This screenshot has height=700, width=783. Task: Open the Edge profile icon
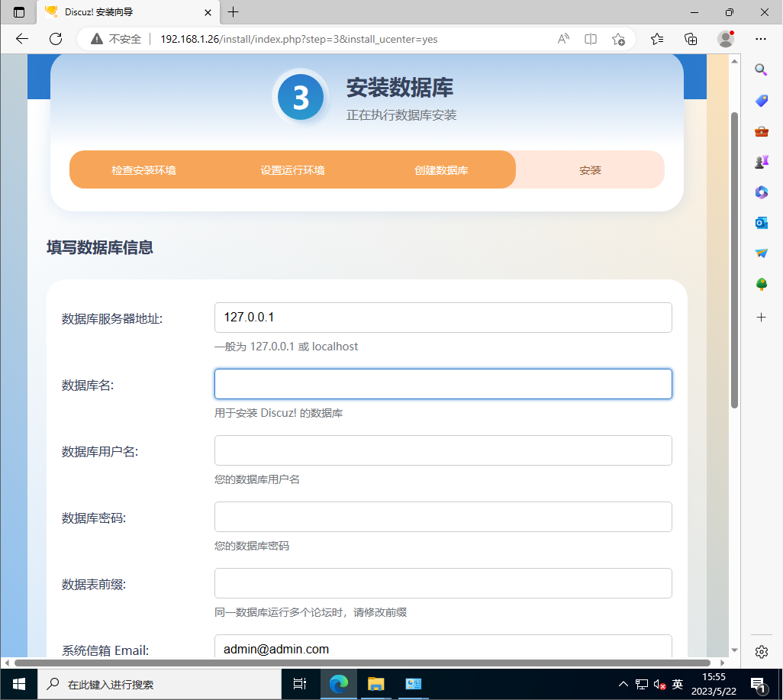point(726,39)
